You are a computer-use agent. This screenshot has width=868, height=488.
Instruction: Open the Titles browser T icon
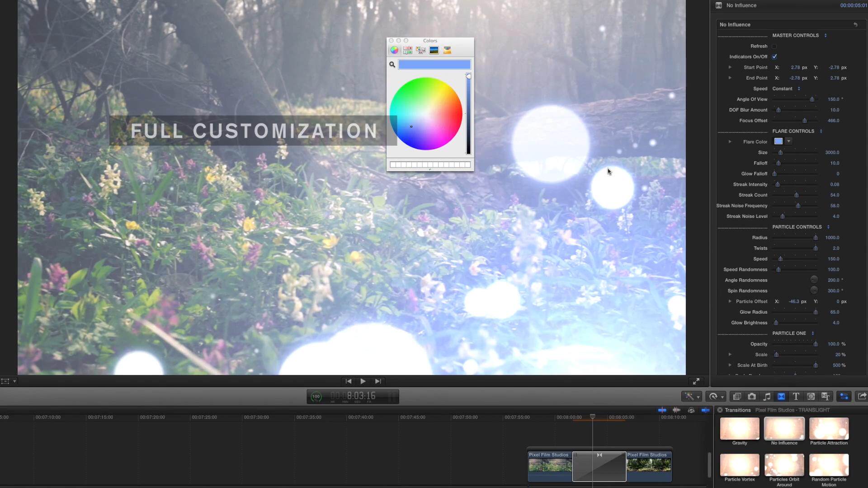click(x=796, y=397)
